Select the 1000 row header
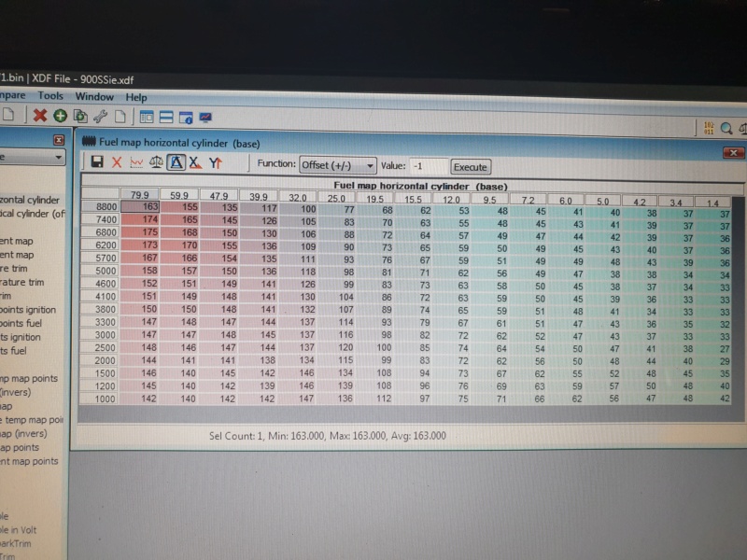This screenshot has height=560, width=747. (x=100, y=399)
